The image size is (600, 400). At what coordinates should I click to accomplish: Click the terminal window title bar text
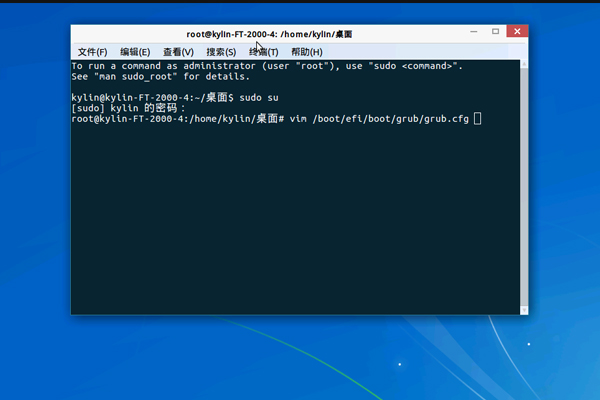269,34
